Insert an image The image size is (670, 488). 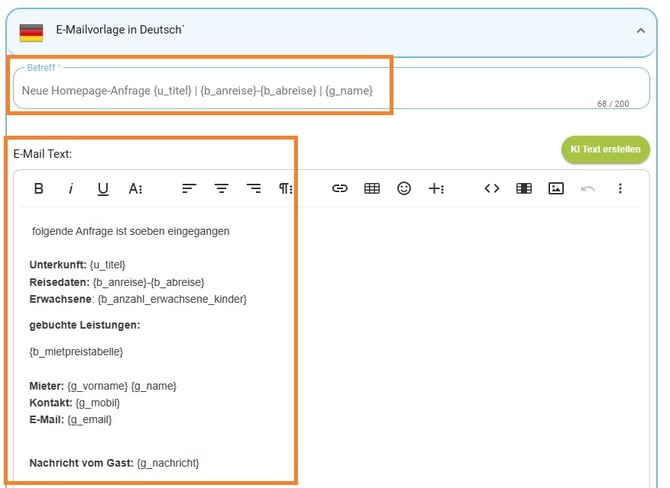coord(556,188)
